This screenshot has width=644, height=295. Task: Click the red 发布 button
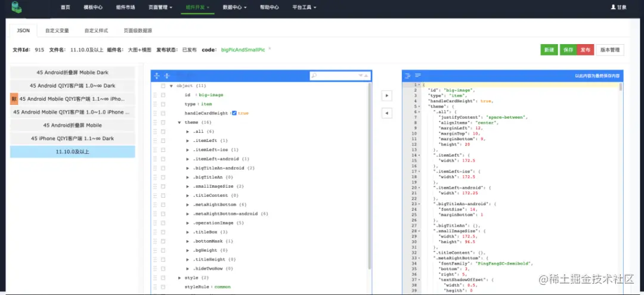pyautogui.click(x=586, y=50)
